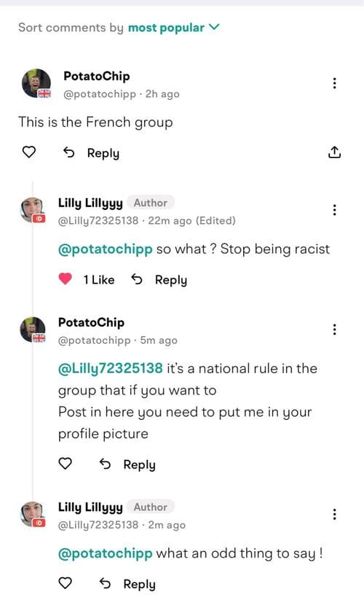364x605 pixels.
Task: Follow the @potatochipp mention in Lilly's last reply
Action: 105,554
